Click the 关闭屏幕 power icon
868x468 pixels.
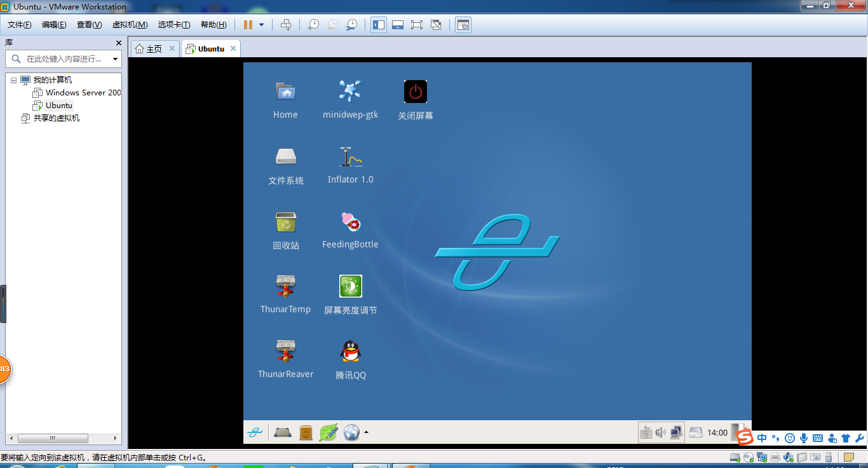point(416,92)
